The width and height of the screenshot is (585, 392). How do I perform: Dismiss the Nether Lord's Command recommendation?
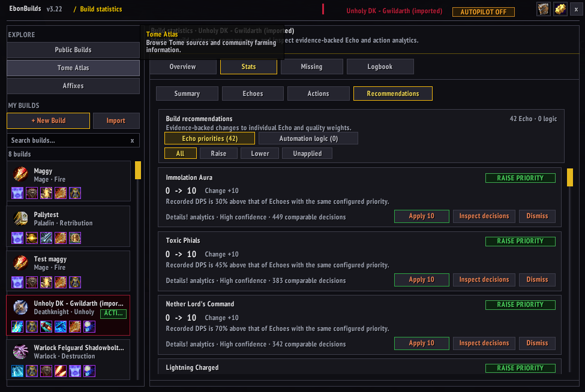coord(537,343)
